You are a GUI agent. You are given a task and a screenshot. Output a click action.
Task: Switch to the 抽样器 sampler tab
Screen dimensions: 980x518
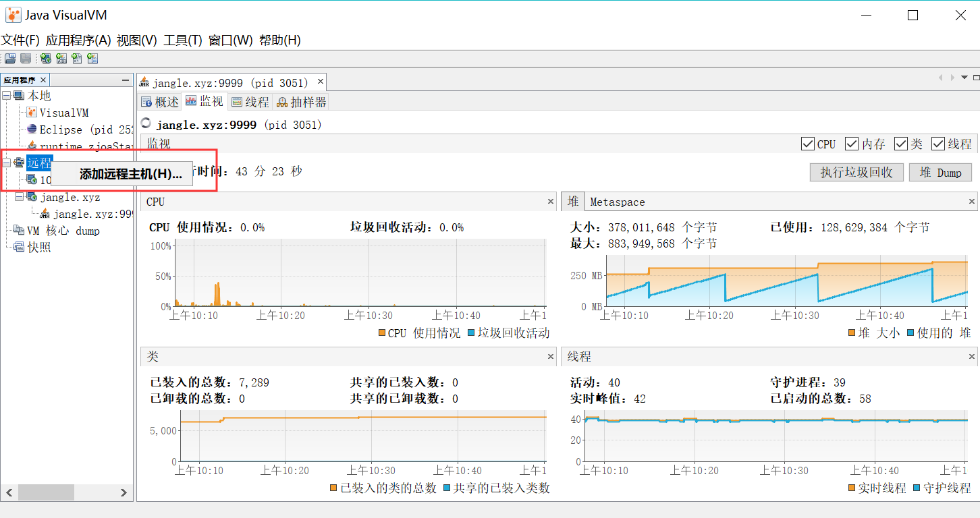(x=300, y=102)
